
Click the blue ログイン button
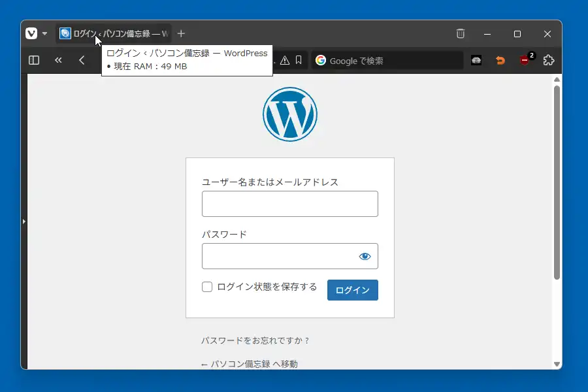point(353,290)
